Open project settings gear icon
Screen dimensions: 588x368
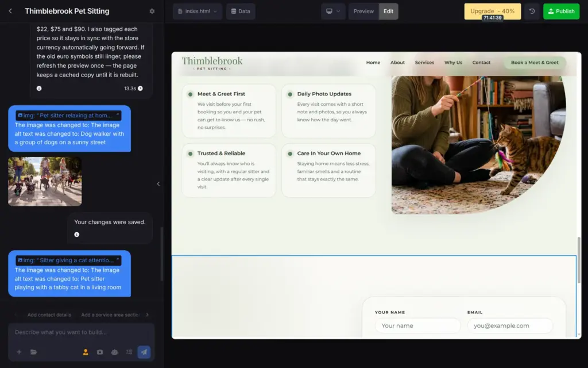point(152,11)
